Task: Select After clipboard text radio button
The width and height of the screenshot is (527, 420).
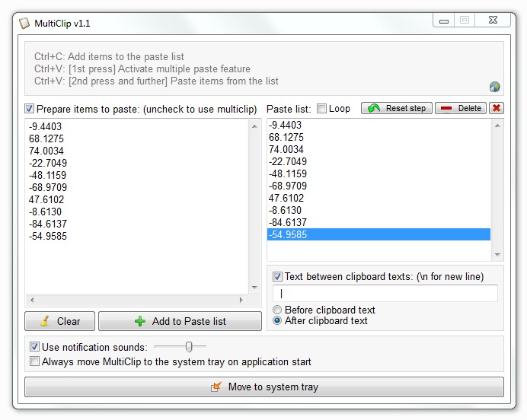Action: [x=277, y=320]
